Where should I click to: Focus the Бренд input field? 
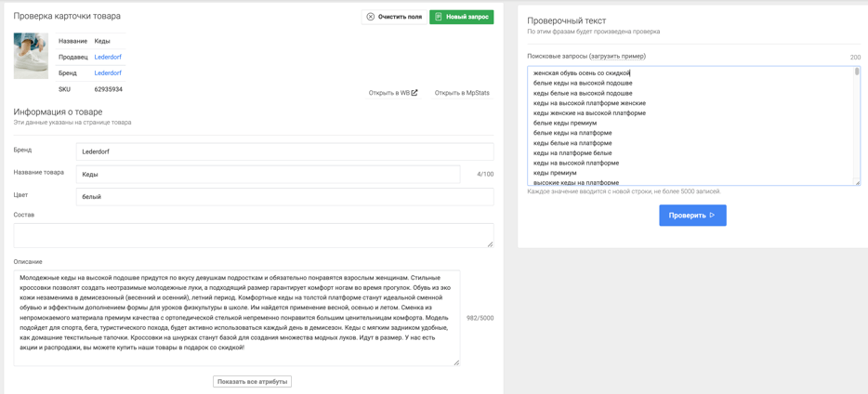coord(284,151)
